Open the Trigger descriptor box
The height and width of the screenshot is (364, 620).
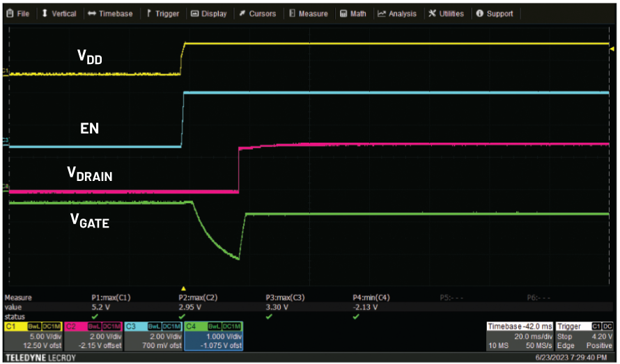584,335
